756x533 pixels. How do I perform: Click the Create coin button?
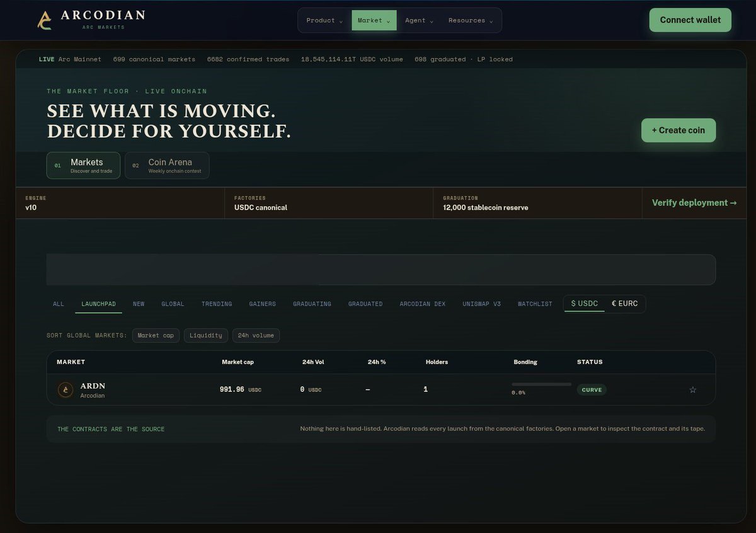pos(679,130)
